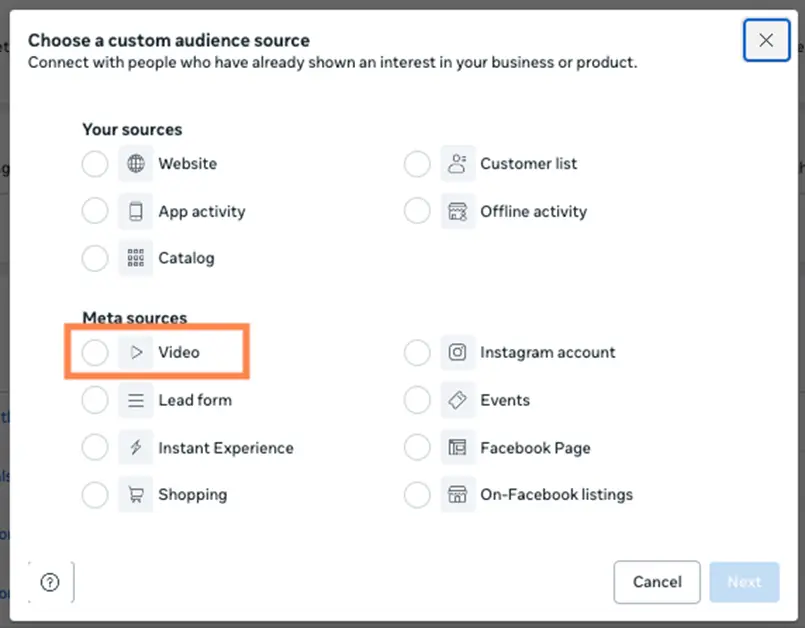Viewport: 805px width, 628px height.
Task: Click the Instant Experience lightning icon
Action: (x=136, y=447)
